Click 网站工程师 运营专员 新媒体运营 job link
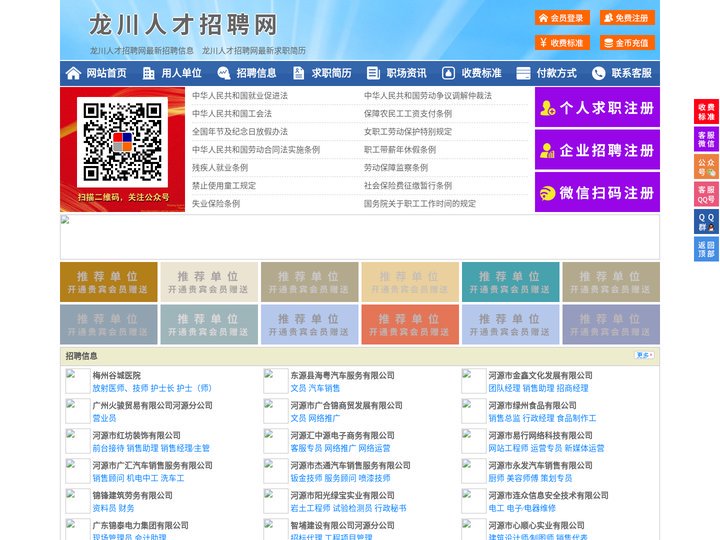This screenshot has width=720, height=540. coord(546,448)
